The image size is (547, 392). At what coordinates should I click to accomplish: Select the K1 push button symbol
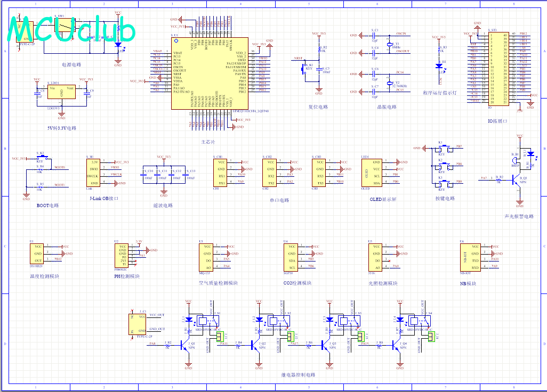click(x=446, y=149)
